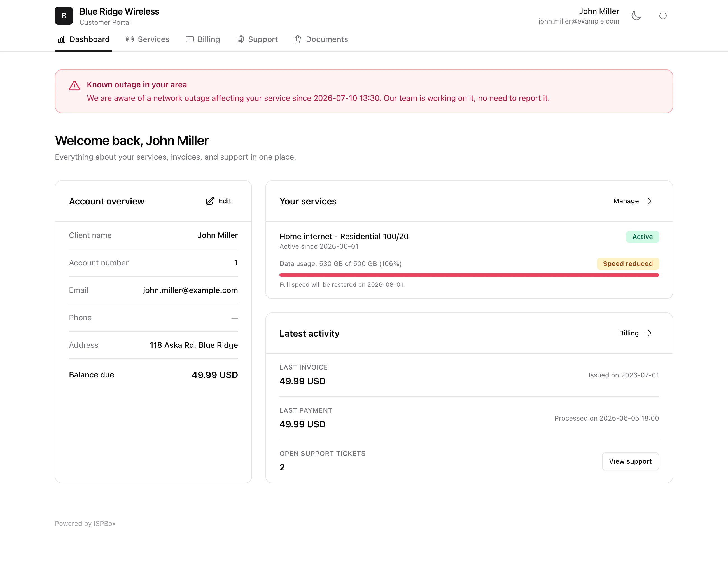Click the Welcome back, John Miller heading
This screenshot has width=728, height=588.
coord(132,141)
